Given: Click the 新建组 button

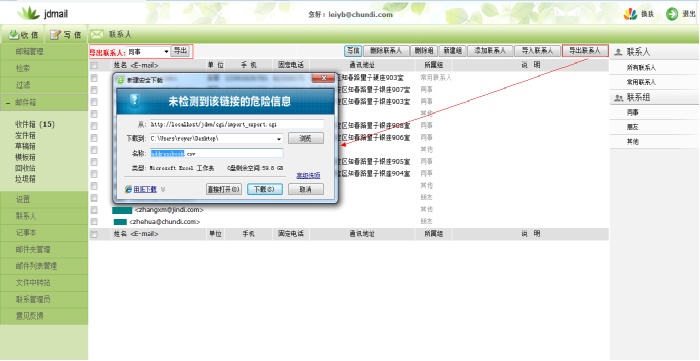Looking at the screenshot, I should (452, 51).
